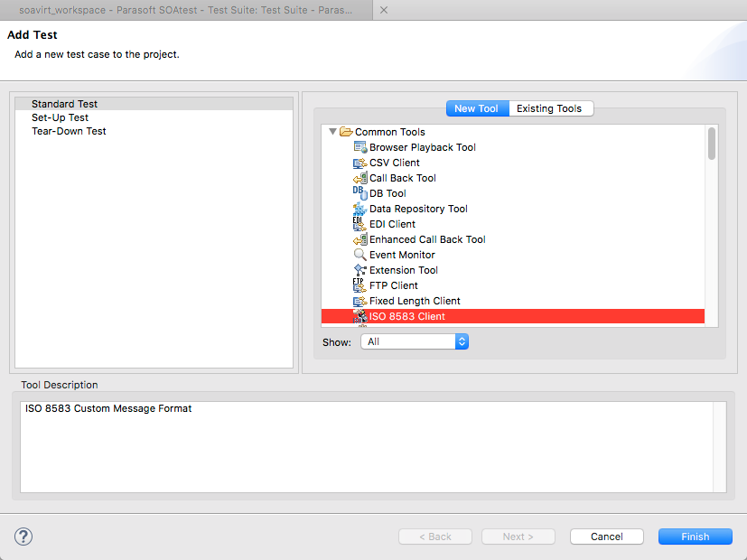Click the Event Monitor magnifier icon
The height and width of the screenshot is (560, 747).
pyautogui.click(x=360, y=255)
